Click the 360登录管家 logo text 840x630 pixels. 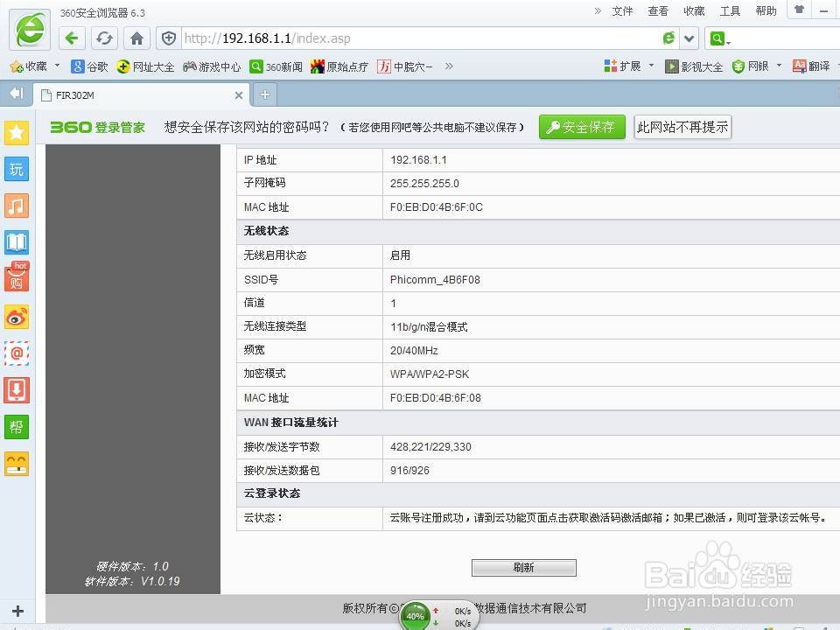pos(97,128)
